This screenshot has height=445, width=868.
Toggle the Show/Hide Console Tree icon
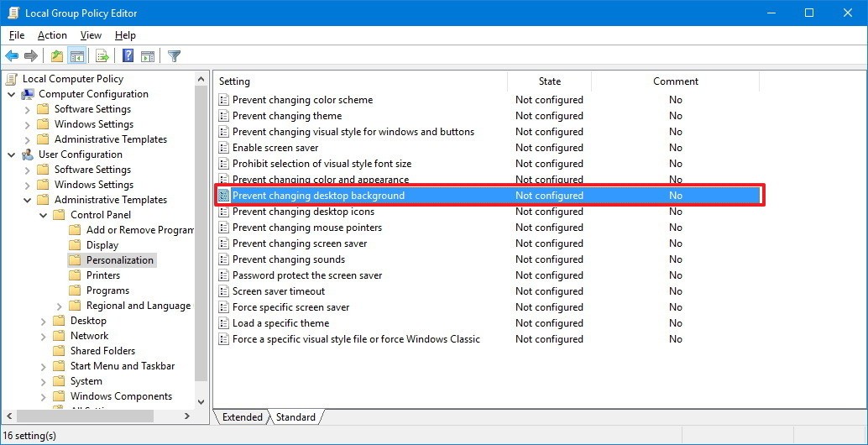point(76,56)
